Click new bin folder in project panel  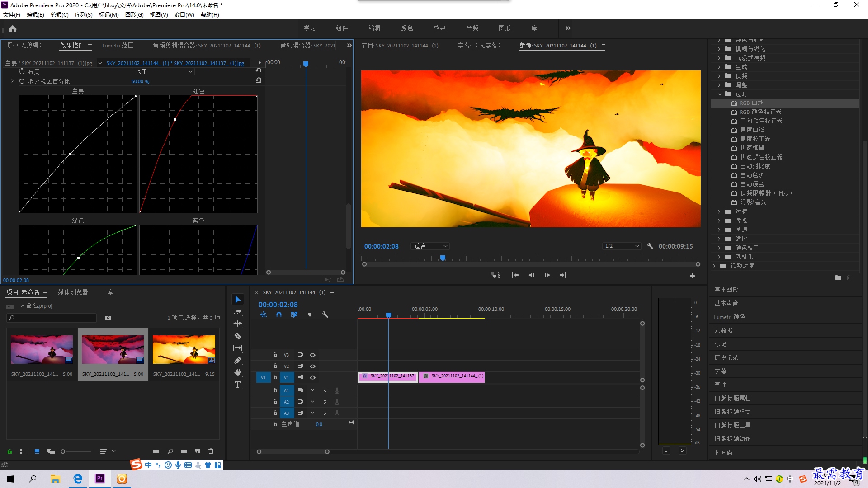pos(184,451)
